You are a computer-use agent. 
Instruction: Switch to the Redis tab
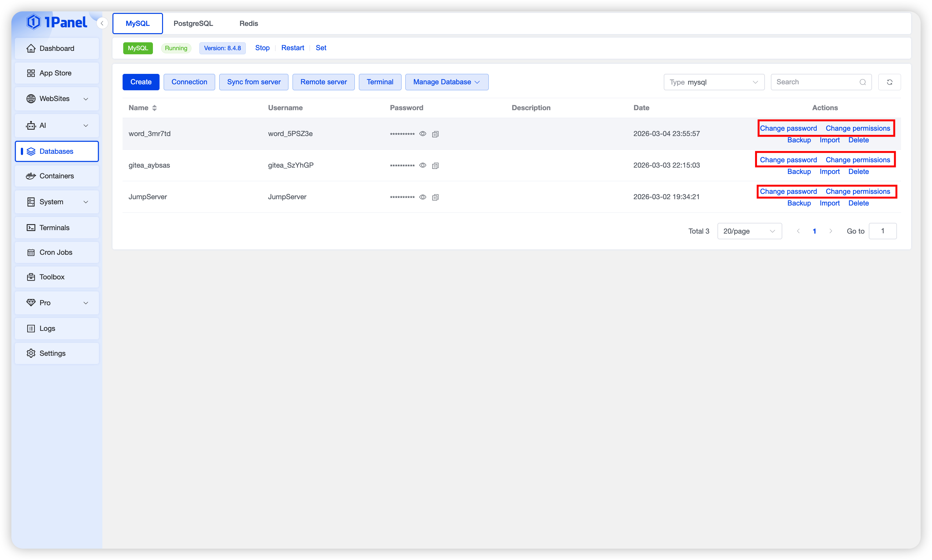(249, 23)
